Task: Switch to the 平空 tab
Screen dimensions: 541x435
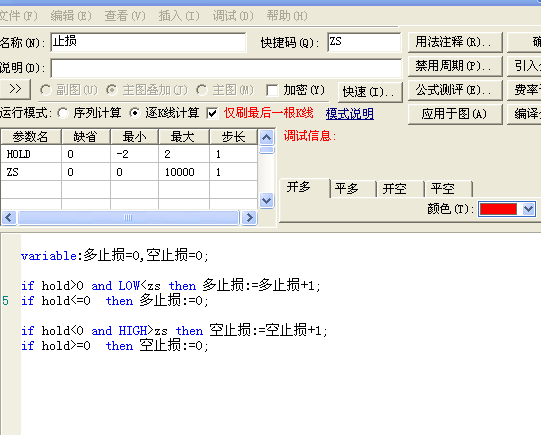Action: point(449,189)
